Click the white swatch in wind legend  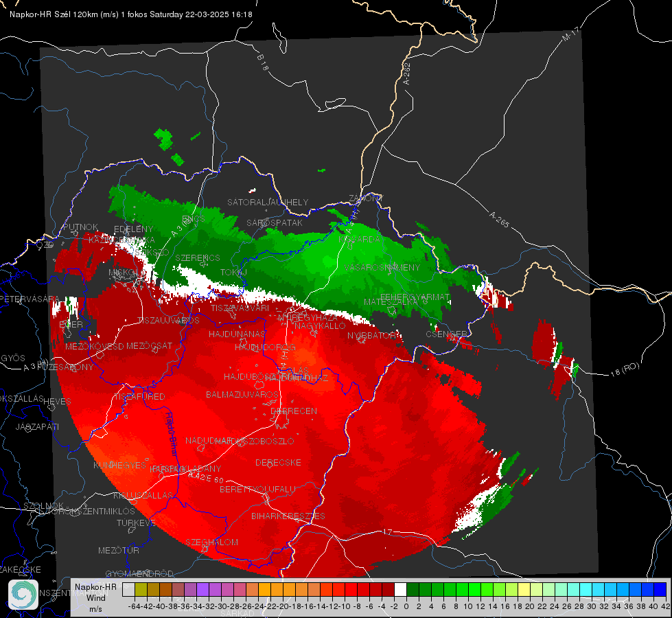click(x=400, y=590)
